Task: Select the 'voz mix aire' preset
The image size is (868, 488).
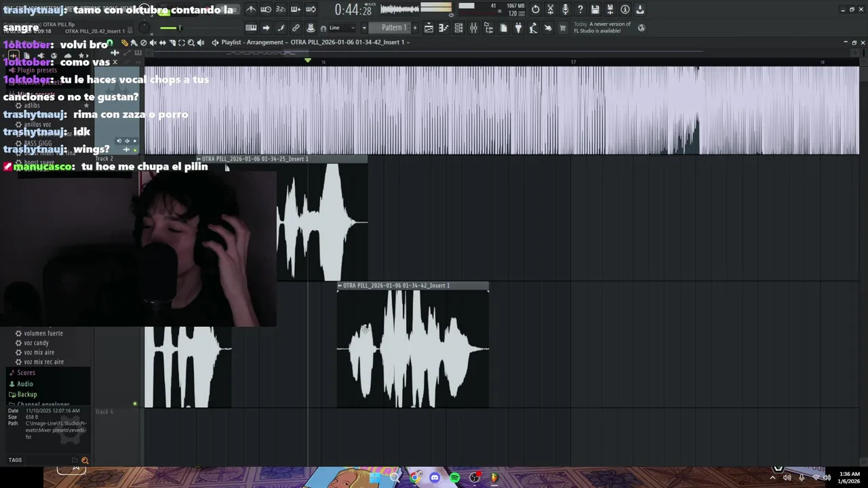Action: (x=39, y=352)
